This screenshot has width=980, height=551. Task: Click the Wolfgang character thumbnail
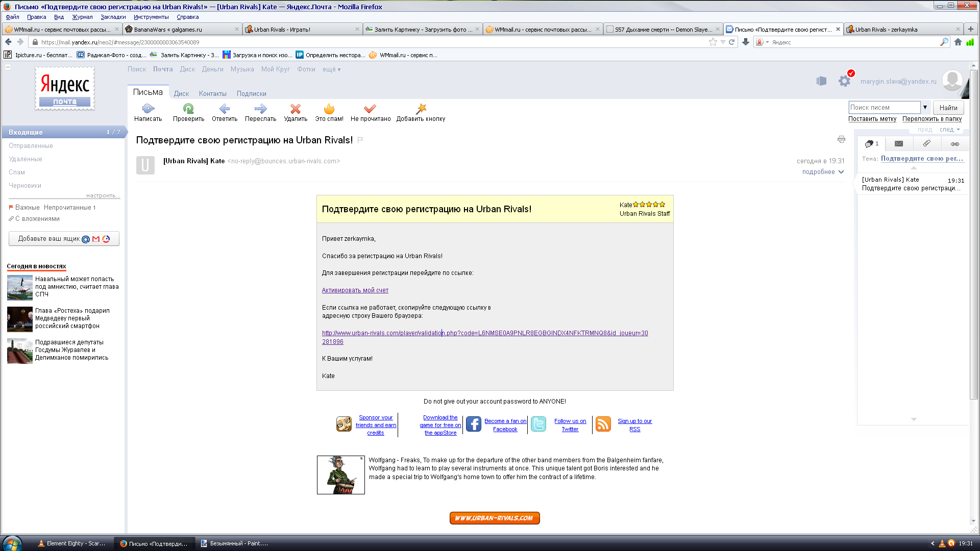pos(341,475)
